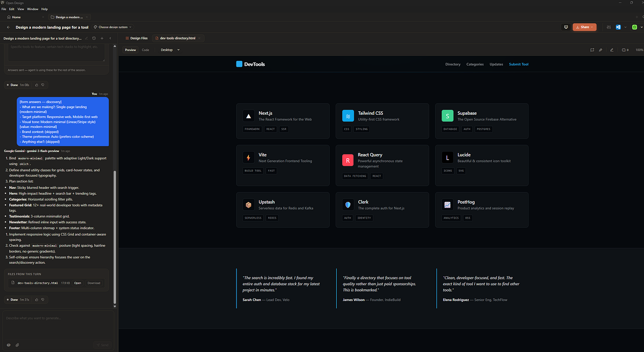Click the Upstash box icon
644x352 pixels.
pos(248,205)
